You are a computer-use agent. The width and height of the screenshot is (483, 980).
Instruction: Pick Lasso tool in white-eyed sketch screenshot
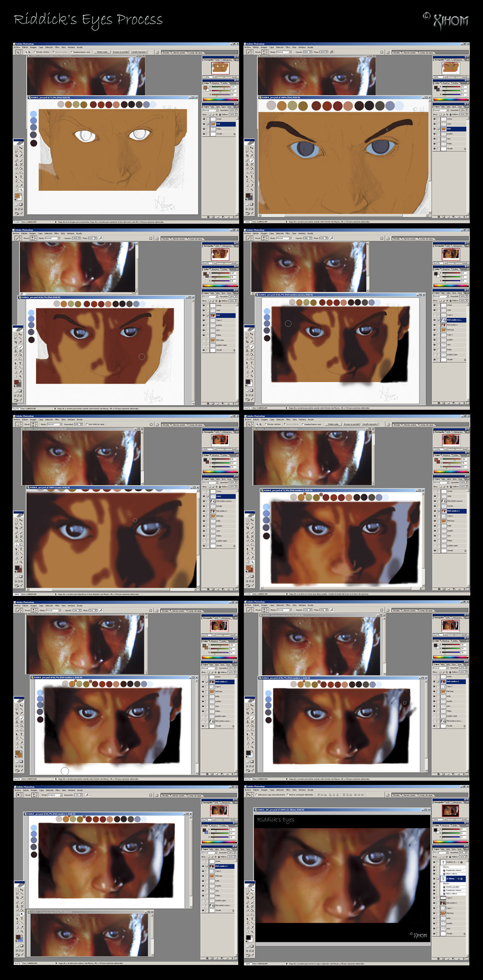point(16,152)
